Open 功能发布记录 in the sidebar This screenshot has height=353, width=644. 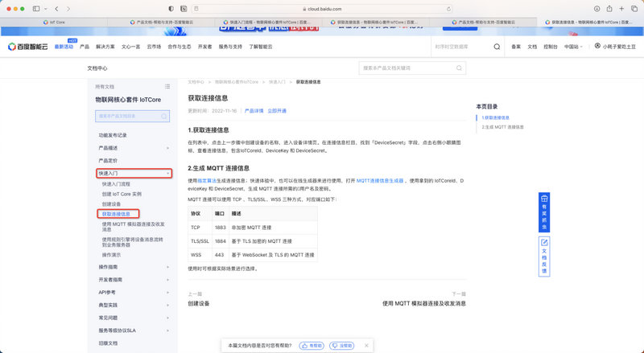pyautogui.click(x=113, y=135)
